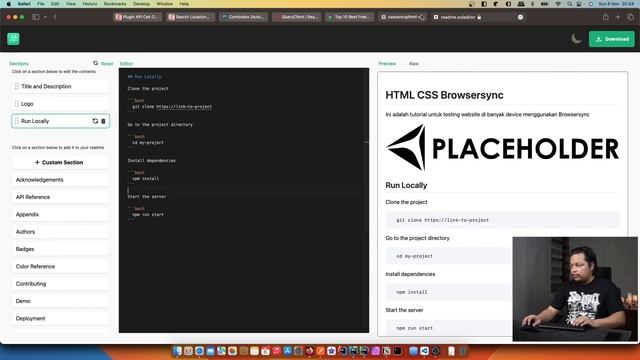Switch to the Raw tab
This screenshot has height=360, width=640.
click(413, 64)
